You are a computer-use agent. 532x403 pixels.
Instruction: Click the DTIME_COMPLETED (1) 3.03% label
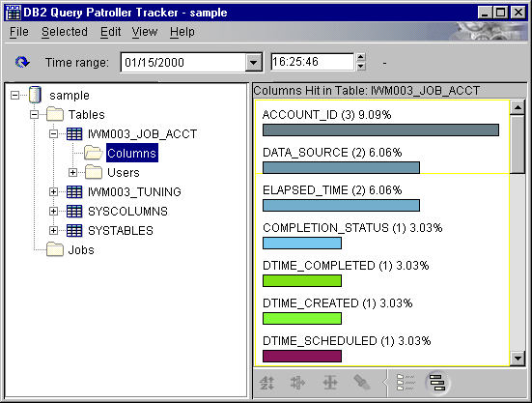[x=346, y=266]
